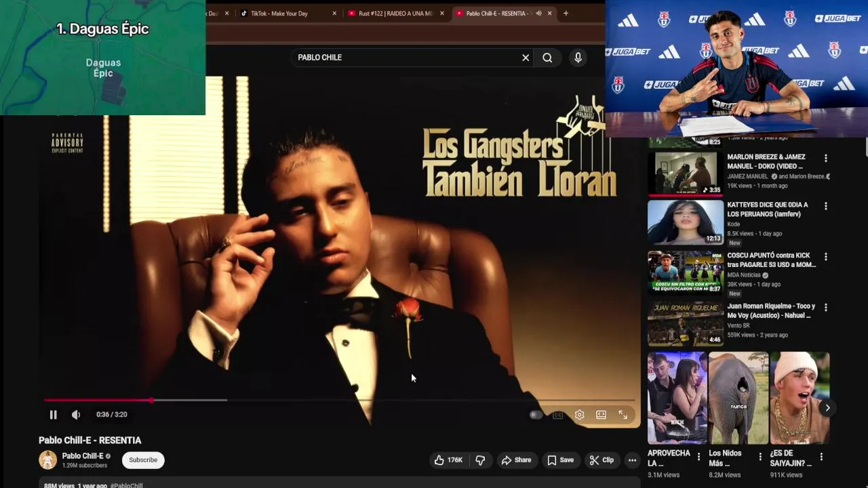This screenshot has width=868, height=488.
Task: Click the #PabloChill hashtag
Action: (127, 485)
